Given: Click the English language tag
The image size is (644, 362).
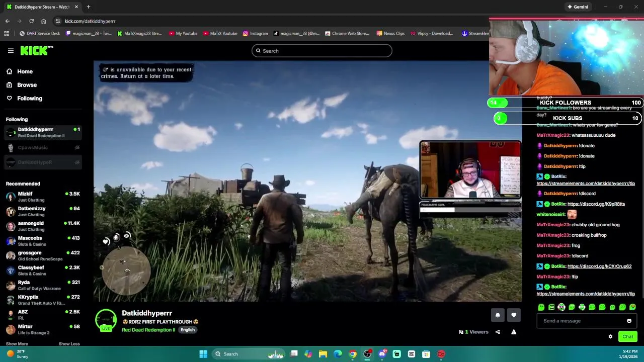Looking at the screenshot, I should pyautogui.click(x=188, y=330).
